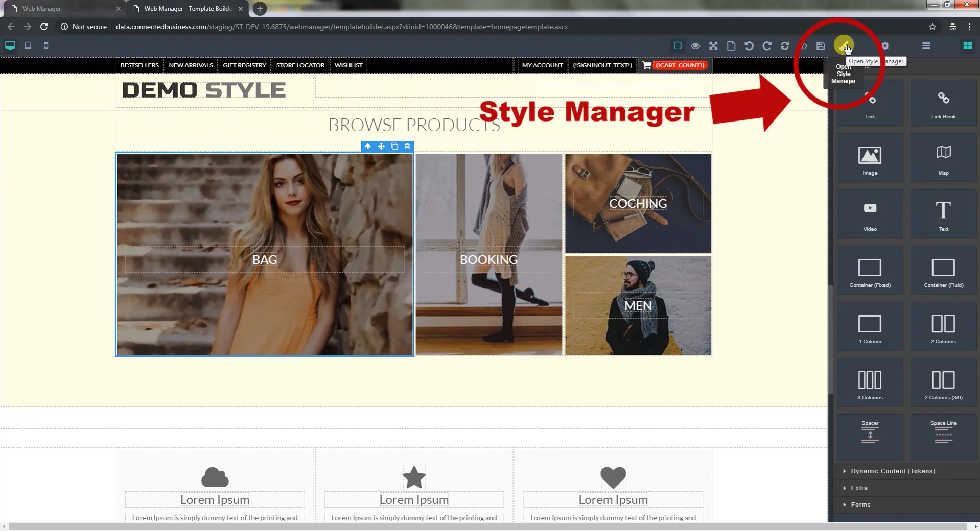Image resolution: width=980 pixels, height=531 pixels.
Task: Undo the last change
Action: (749, 45)
